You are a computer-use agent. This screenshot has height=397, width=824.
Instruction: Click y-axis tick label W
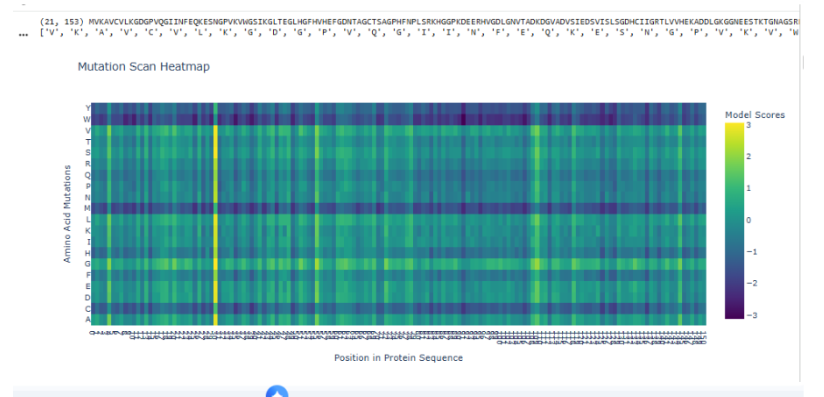(x=87, y=119)
